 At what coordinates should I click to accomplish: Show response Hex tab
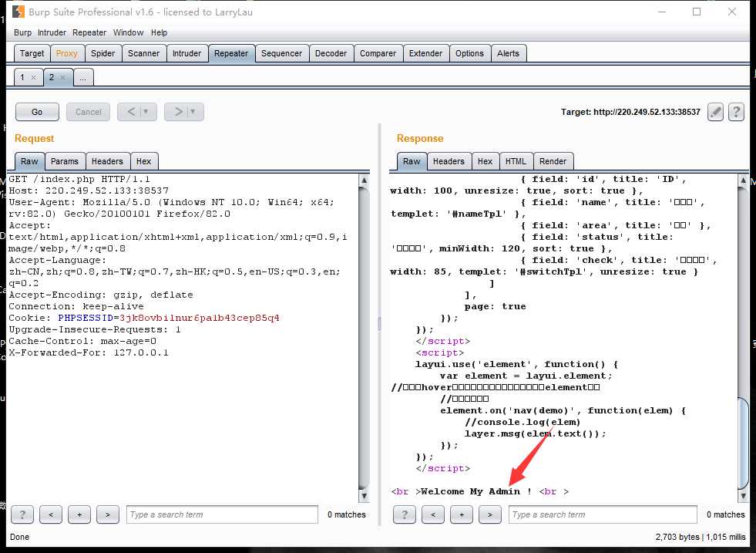point(485,161)
